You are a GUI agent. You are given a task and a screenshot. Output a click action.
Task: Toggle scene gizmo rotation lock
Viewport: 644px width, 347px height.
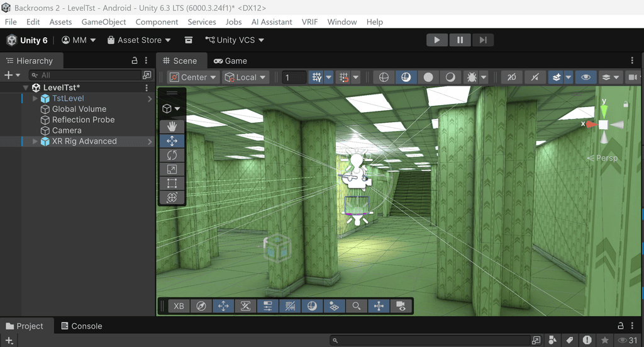click(x=626, y=105)
